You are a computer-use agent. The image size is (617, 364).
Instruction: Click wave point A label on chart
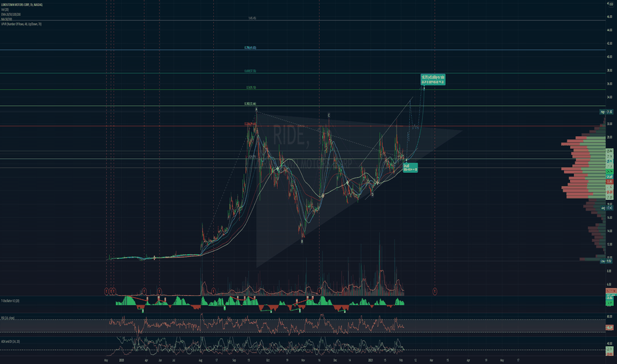coord(256,109)
